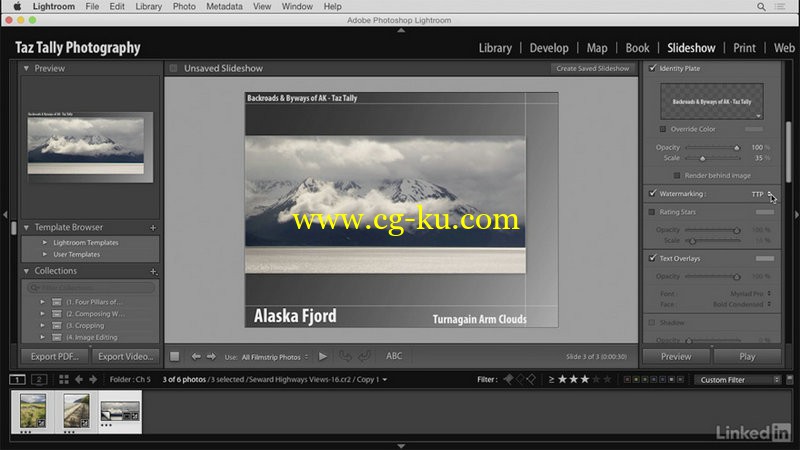Open Spotlight search in menu bar
This screenshot has height=450, width=800.
(x=761, y=7)
